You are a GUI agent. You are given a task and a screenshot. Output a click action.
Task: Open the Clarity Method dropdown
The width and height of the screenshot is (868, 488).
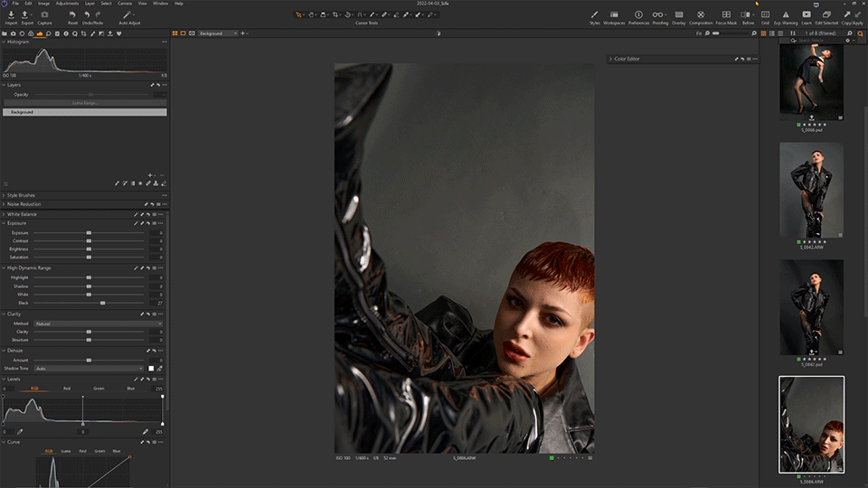click(x=98, y=324)
